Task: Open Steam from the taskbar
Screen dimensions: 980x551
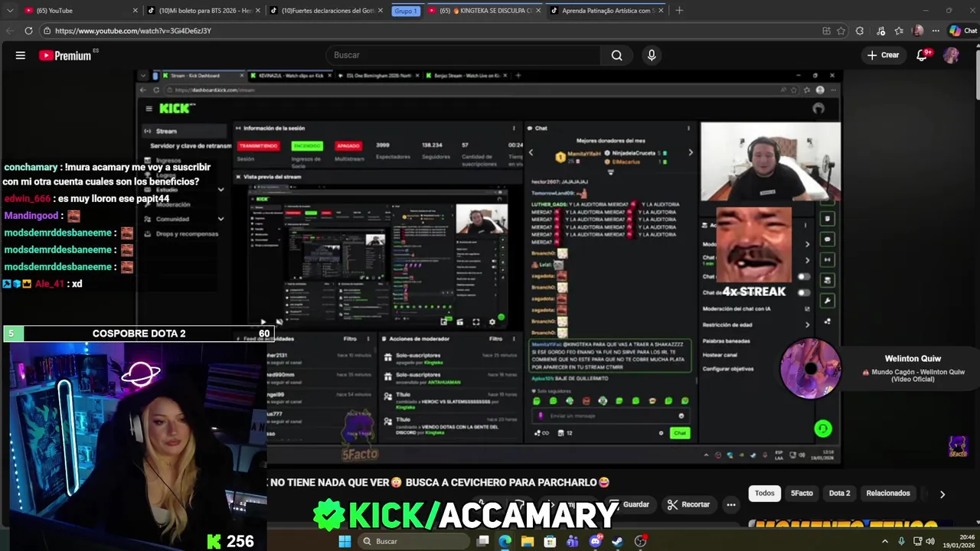Action: (618, 541)
